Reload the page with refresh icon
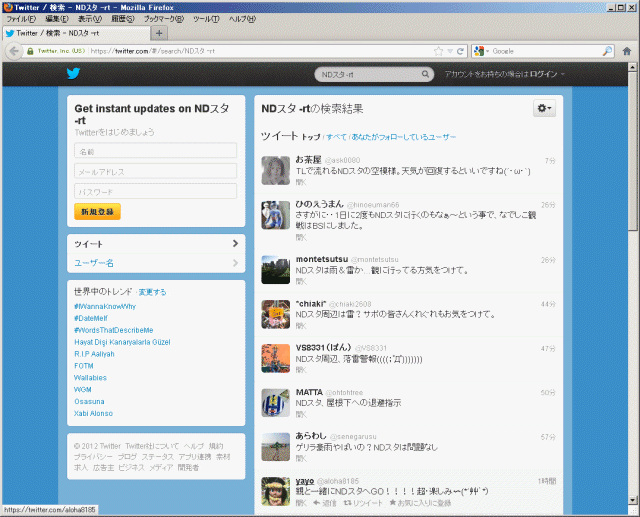This screenshot has height=517, width=640. [x=460, y=51]
